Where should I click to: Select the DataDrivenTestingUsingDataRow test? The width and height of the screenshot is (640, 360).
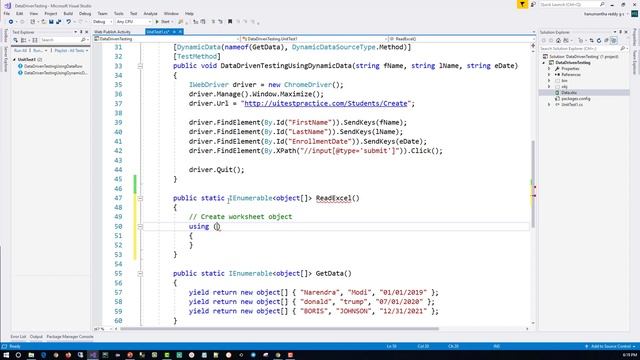[x=53, y=66]
